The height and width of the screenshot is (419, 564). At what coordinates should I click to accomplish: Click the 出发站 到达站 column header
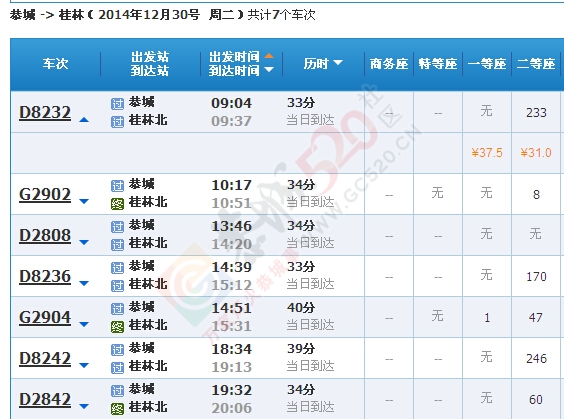tap(150, 64)
